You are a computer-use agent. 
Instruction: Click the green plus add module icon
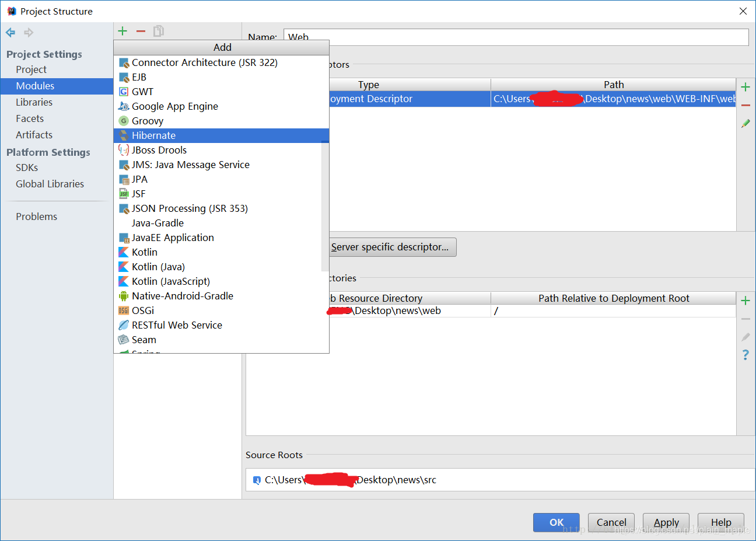coord(123,31)
